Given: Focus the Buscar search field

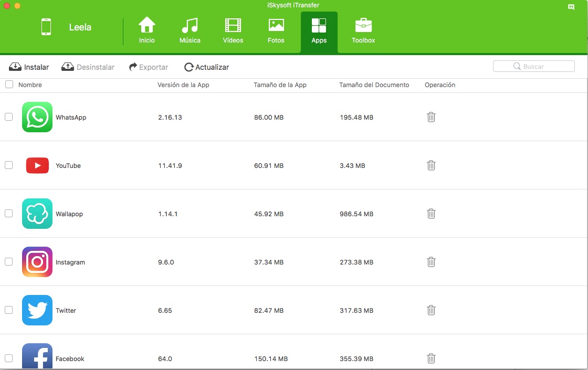Looking at the screenshot, I should tap(533, 66).
